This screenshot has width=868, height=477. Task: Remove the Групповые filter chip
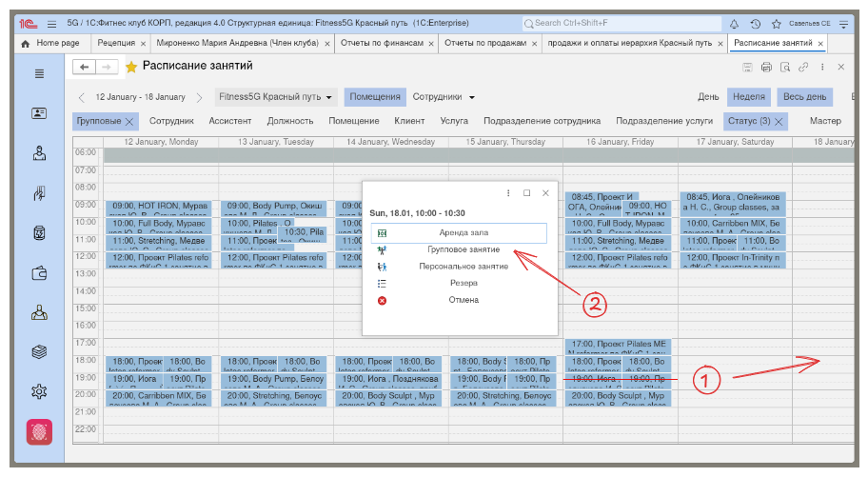pyautogui.click(x=129, y=122)
